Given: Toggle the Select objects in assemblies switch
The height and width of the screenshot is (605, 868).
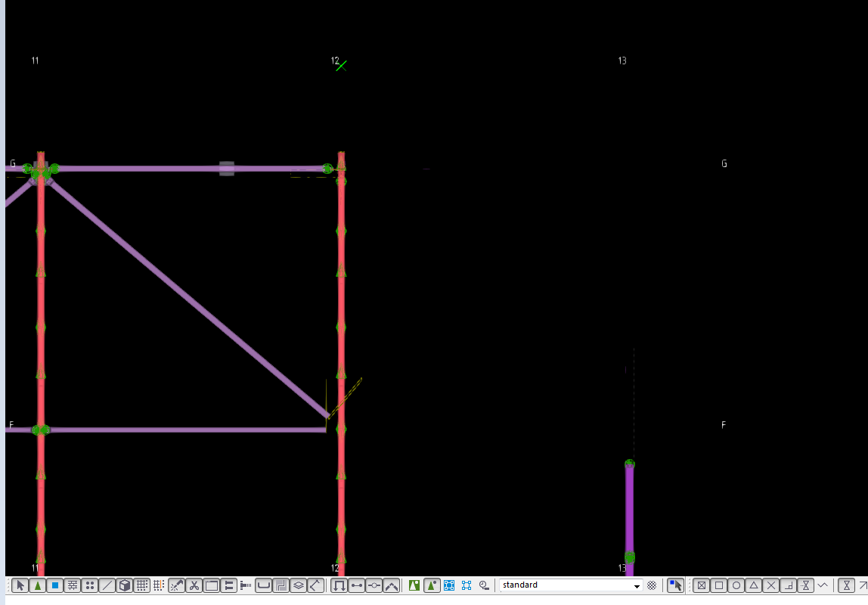Looking at the screenshot, I should (392, 585).
